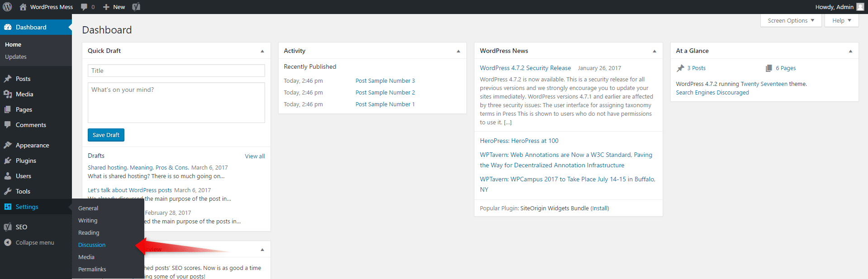
Task: Open Plugins via the plug sidebar icon
Action: (8, 161)
